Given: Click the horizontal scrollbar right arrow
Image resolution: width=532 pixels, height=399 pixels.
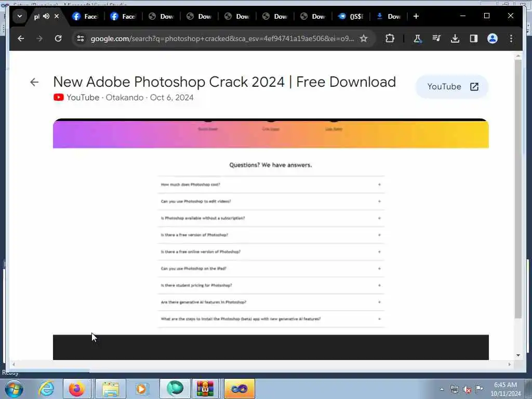Looking at the screenshot, I should [x=509, y=364].
